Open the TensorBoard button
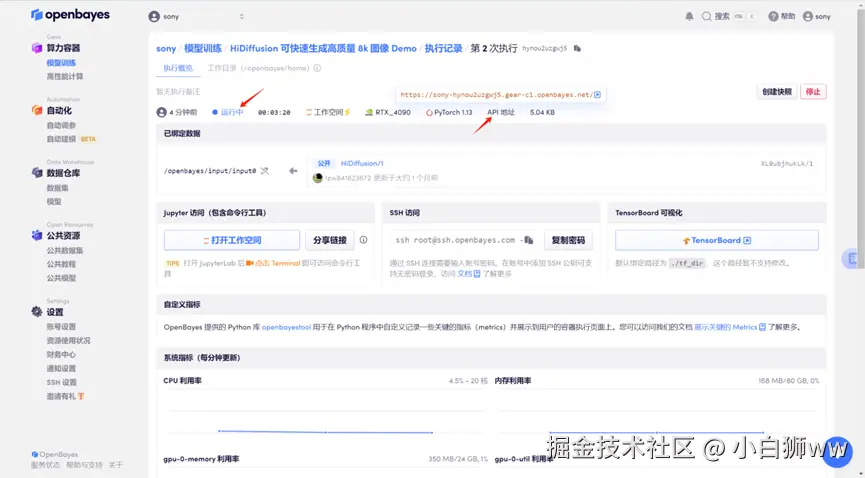The width and height of the screenshot is (865, 478). (x=717, y=240)
